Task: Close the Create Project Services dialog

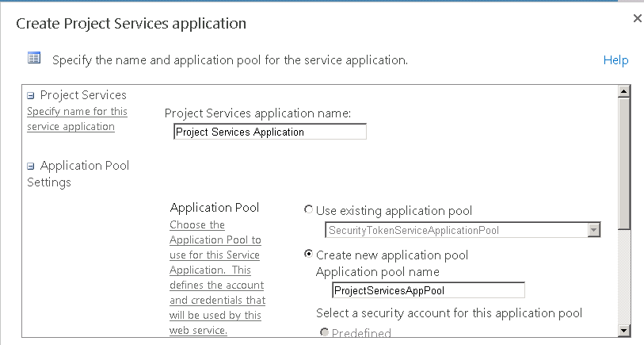Action: pos(637,18)
